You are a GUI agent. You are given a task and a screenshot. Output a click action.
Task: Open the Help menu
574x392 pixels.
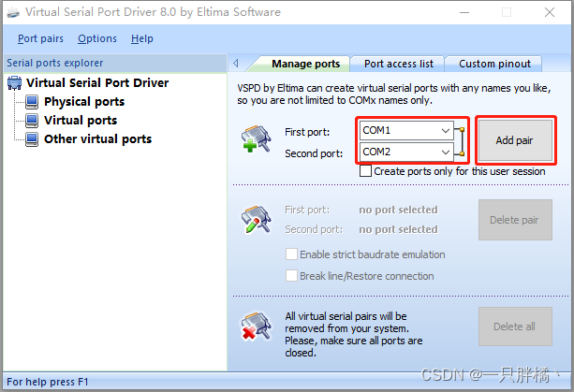[x=142, y=38]
